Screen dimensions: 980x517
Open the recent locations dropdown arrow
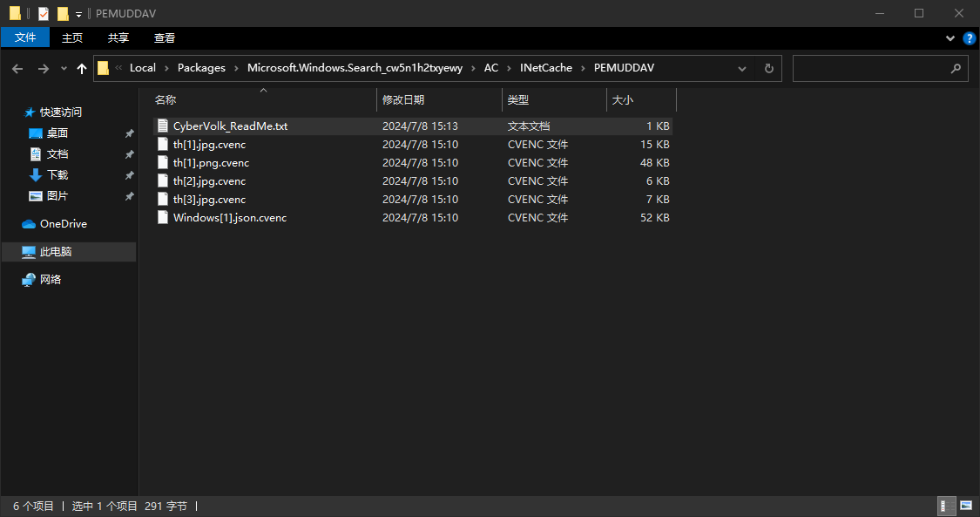point(64,69)
